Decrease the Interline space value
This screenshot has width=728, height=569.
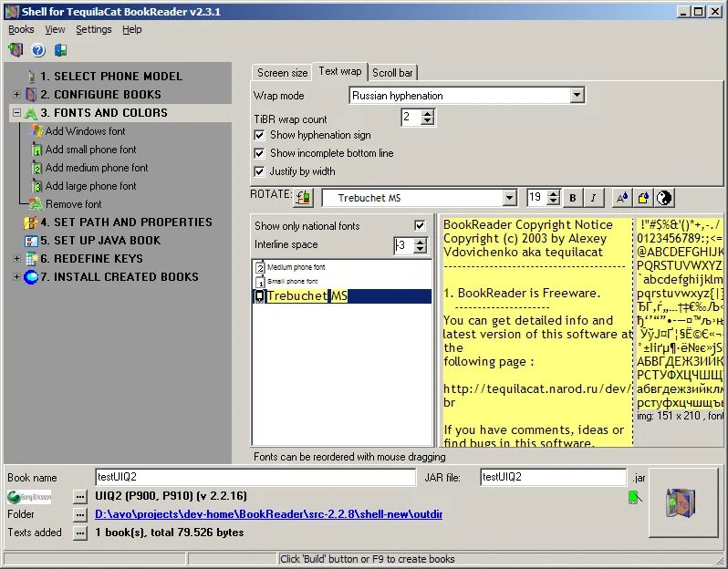click(421, 250)
